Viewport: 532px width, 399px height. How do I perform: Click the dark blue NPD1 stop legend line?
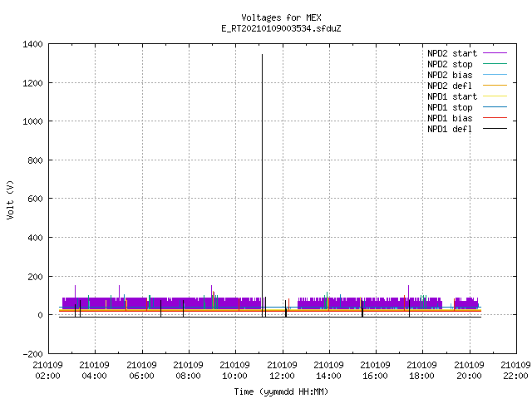[495, 107]
